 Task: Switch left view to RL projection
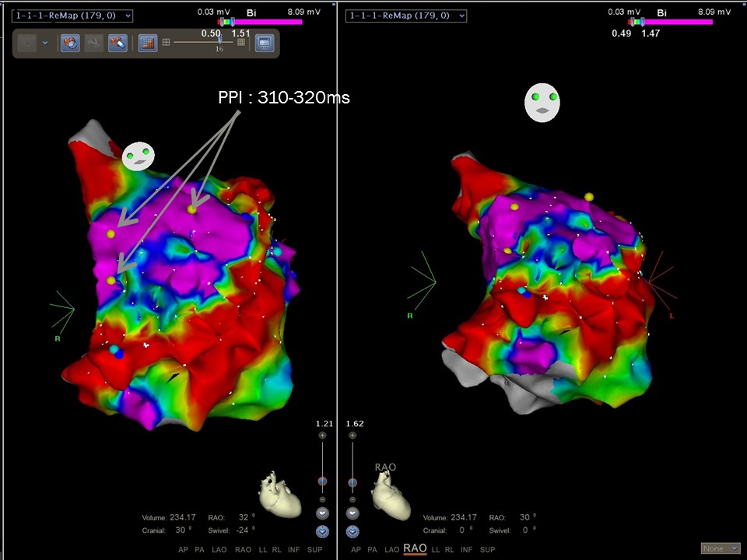coord(276,550)
